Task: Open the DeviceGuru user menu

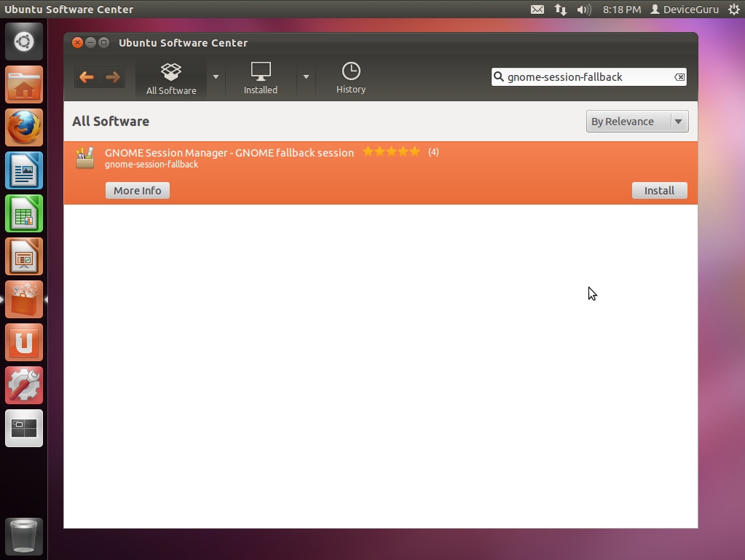Action: [x=684, y=9]
